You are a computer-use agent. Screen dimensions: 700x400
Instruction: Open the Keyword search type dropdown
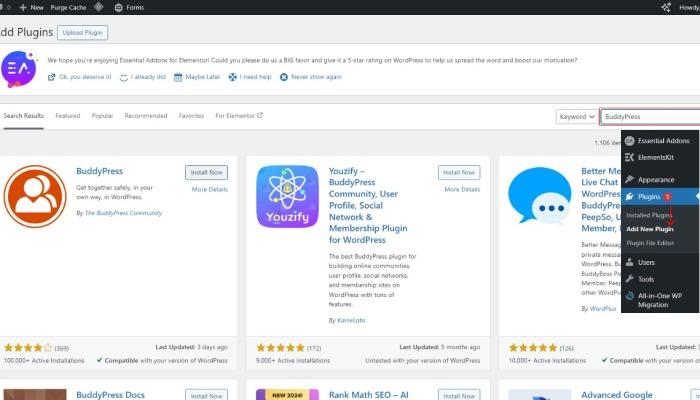(576, 117)
